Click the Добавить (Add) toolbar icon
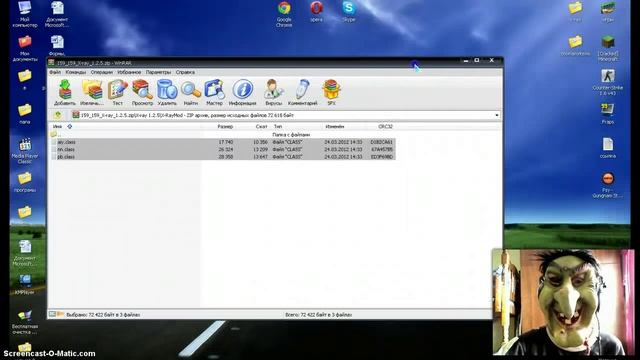The height and width of the screenshot is (360, 640). pos(65,92)
